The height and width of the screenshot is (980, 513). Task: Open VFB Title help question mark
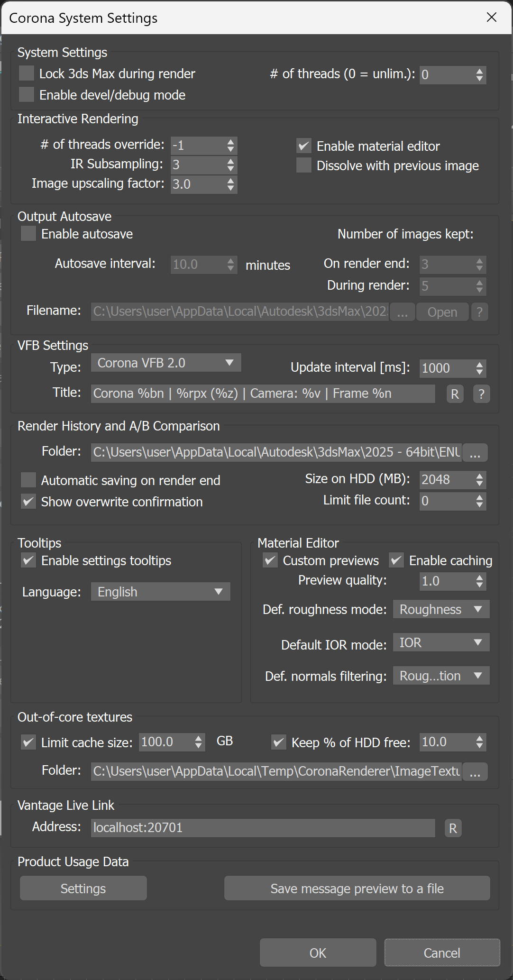click(482, 394)
